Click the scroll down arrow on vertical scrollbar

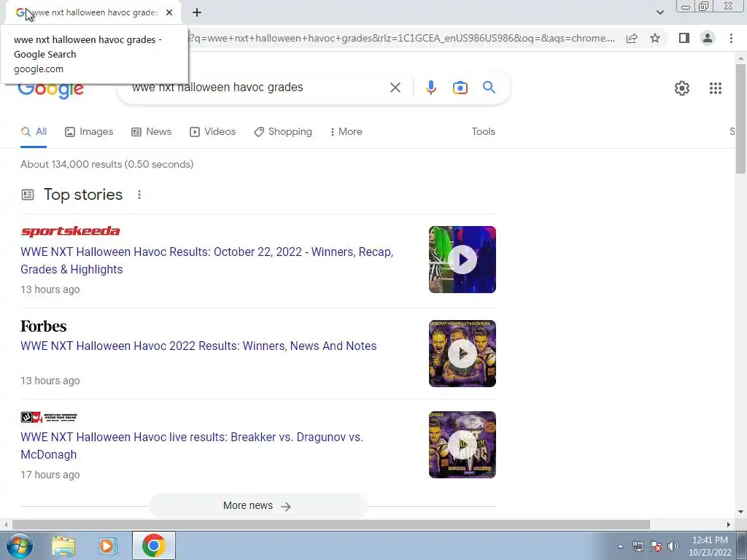coord(740,512)
